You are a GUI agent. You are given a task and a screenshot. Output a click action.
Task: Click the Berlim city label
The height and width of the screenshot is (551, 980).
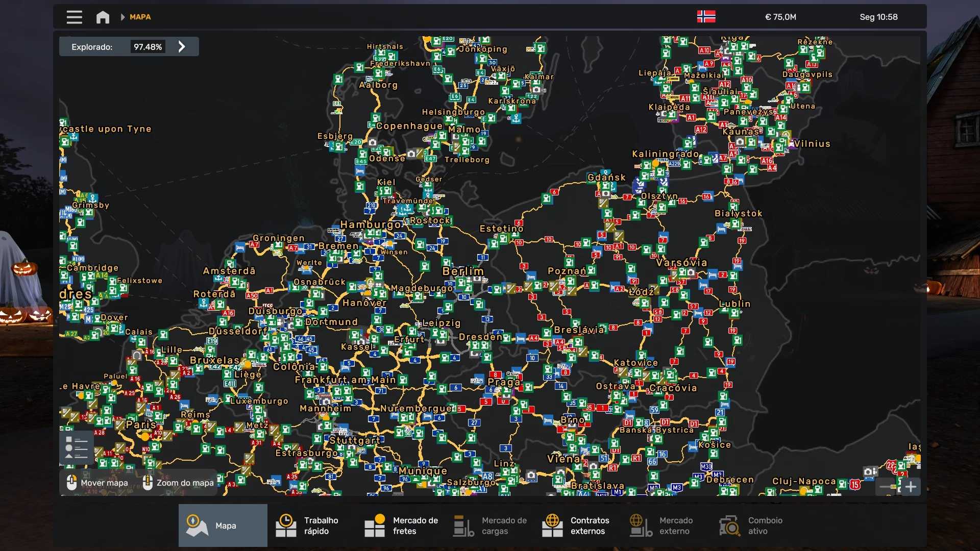coord(462,271)
